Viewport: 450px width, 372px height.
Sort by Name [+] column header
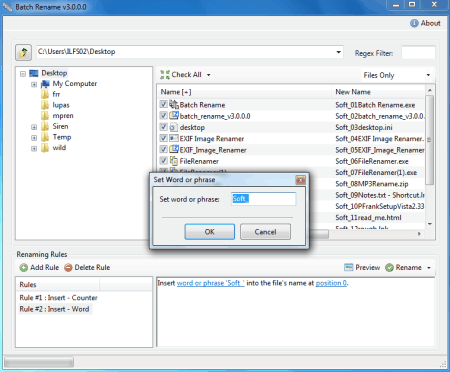[x=244, y=92]
